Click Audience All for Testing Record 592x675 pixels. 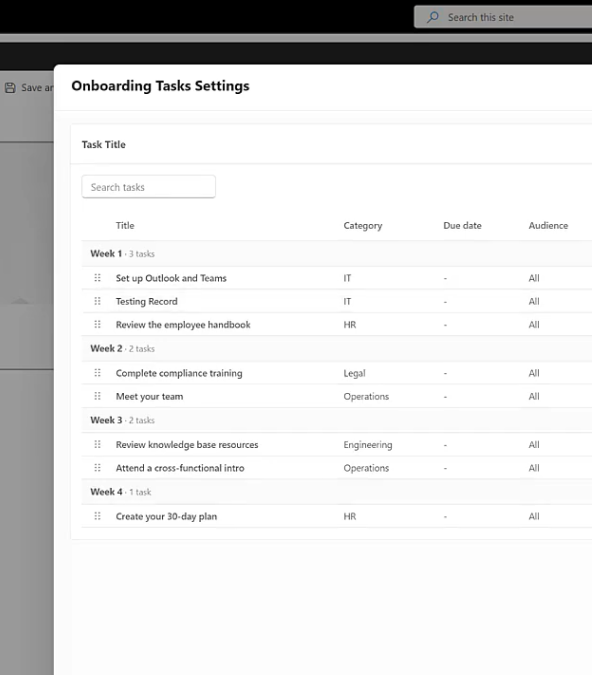click(x=534, y=301)
